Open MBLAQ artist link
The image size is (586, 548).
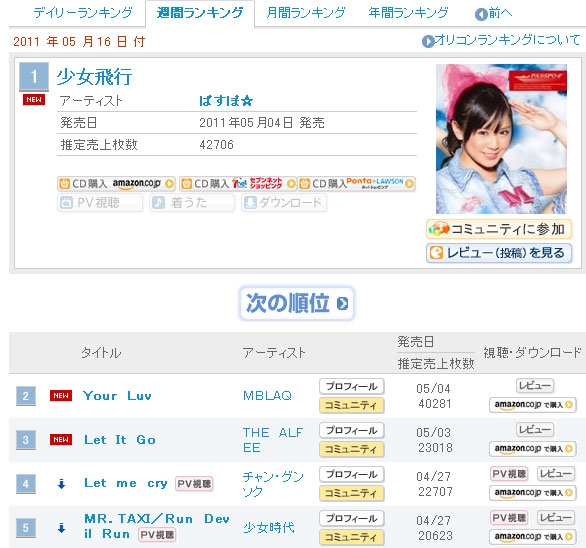pos(267,395)
